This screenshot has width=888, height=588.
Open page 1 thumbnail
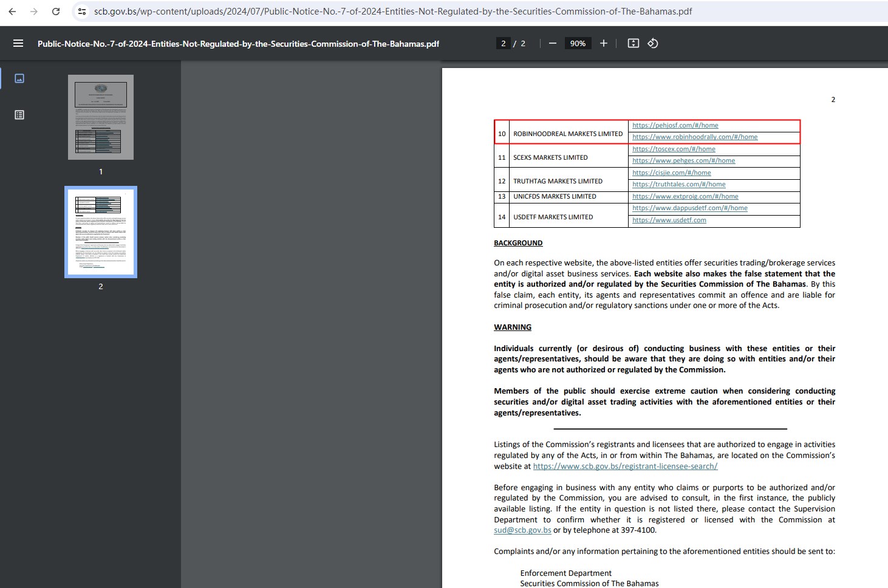point(101,117)
